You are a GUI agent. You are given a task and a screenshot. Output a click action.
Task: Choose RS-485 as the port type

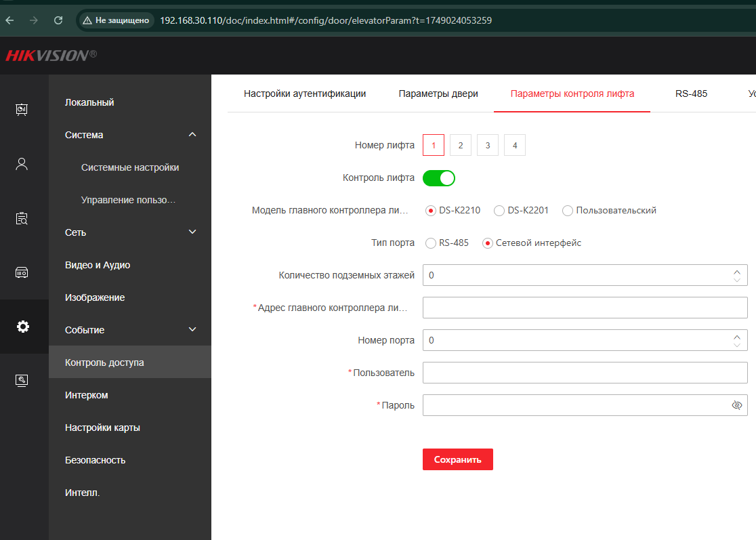(430, 243)
